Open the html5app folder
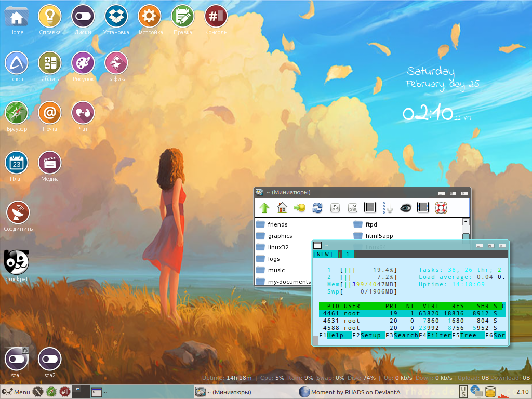 coord(373,236)
